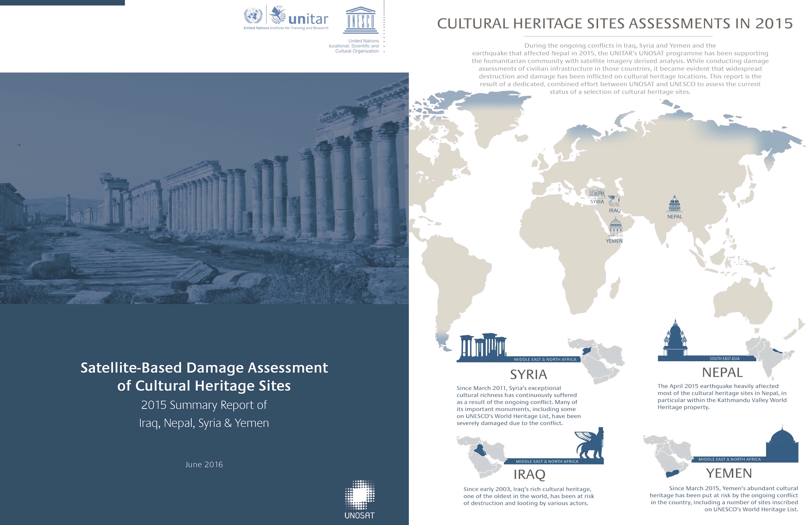Click the UNESCO temple logo
812x525 pixels.
pos(361,20)
